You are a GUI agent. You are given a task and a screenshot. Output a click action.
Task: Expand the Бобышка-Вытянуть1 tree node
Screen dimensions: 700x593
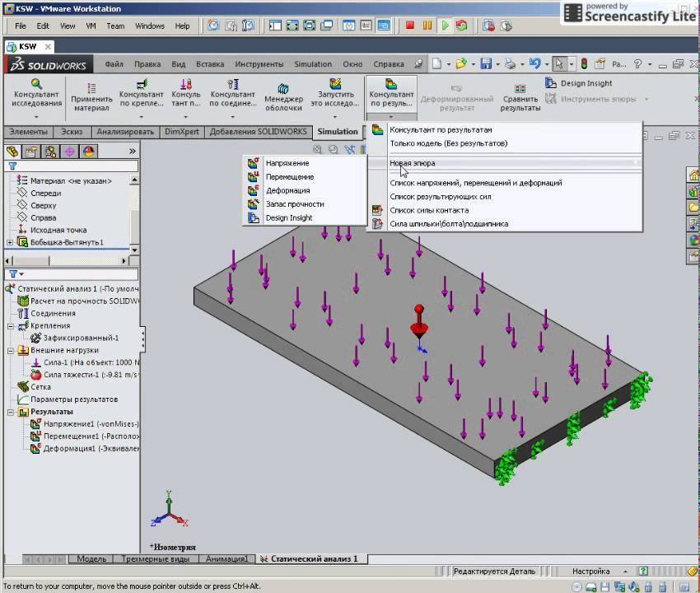point(10,242)
